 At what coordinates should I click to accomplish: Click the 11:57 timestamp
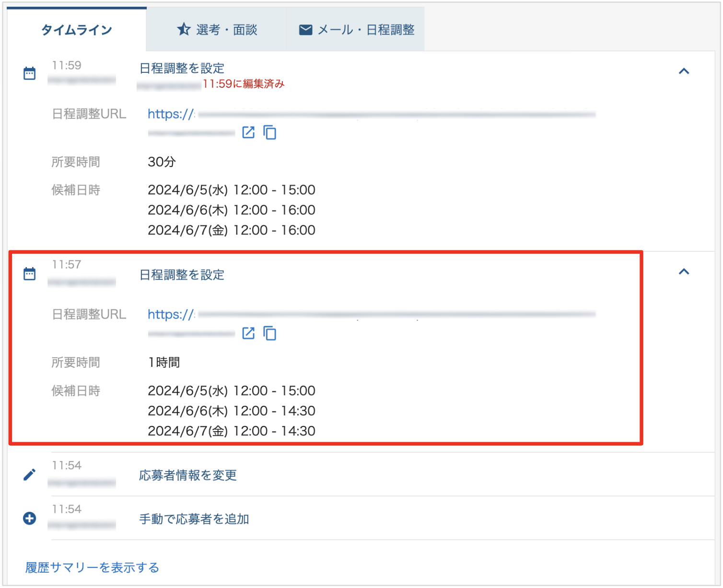(67, 265)
